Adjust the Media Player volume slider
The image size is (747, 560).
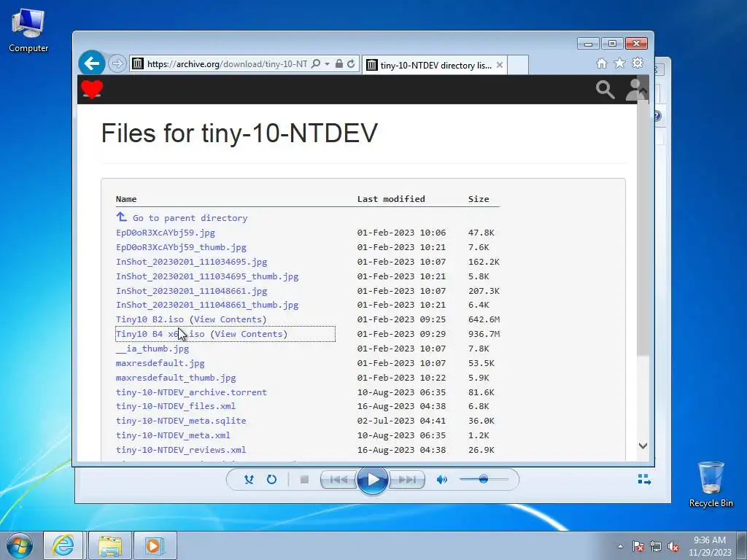(x=484, y=479)
